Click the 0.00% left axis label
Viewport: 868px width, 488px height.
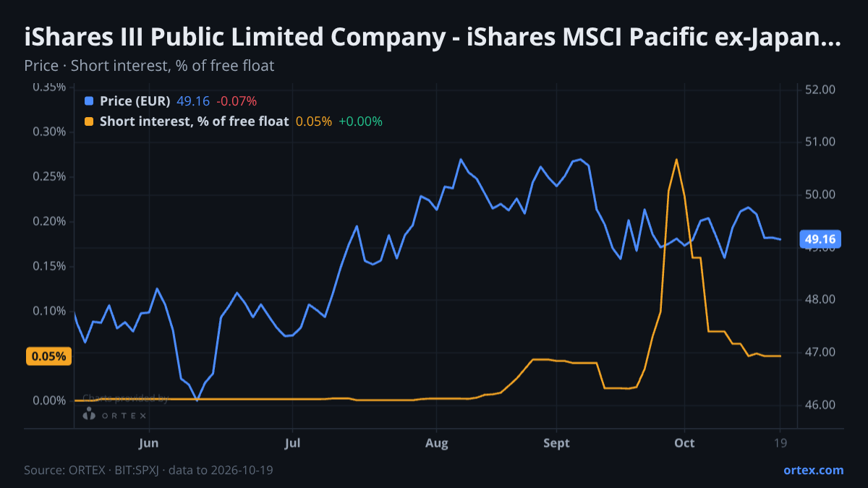coord(48,401)
